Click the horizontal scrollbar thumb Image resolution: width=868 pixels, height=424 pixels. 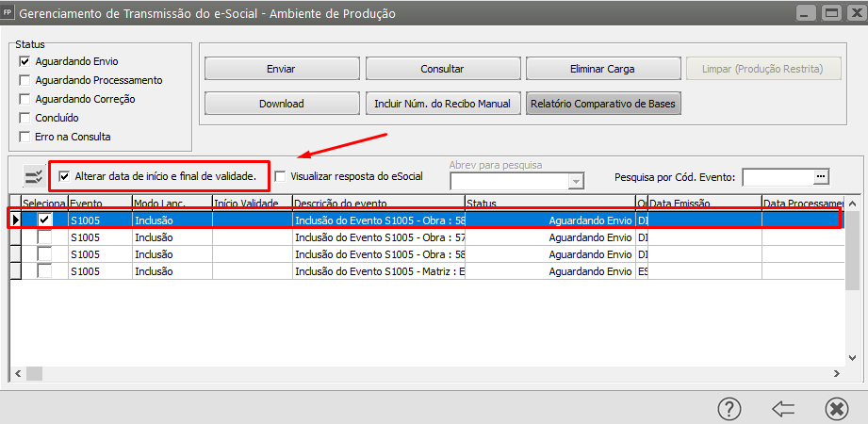[x=34, y=374]
